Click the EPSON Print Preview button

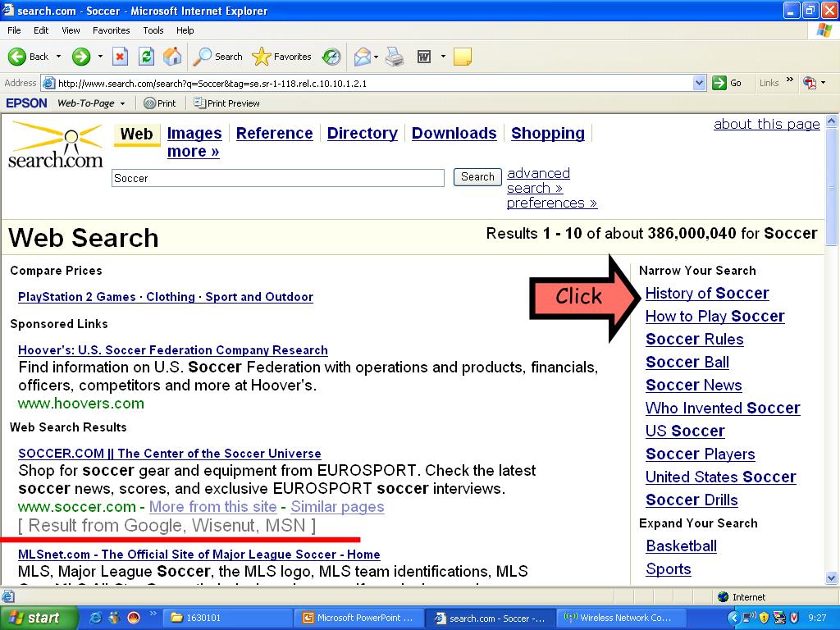(x=226, y=103)
